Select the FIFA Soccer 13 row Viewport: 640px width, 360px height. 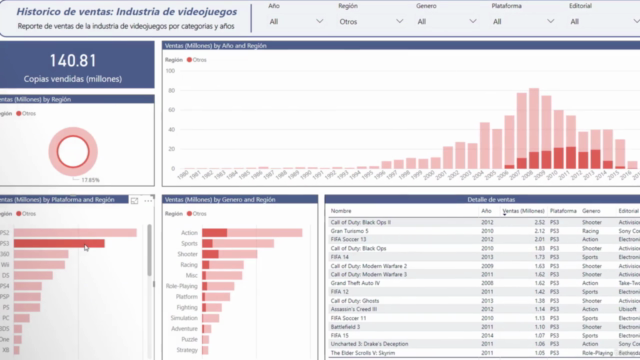(484, 240)
